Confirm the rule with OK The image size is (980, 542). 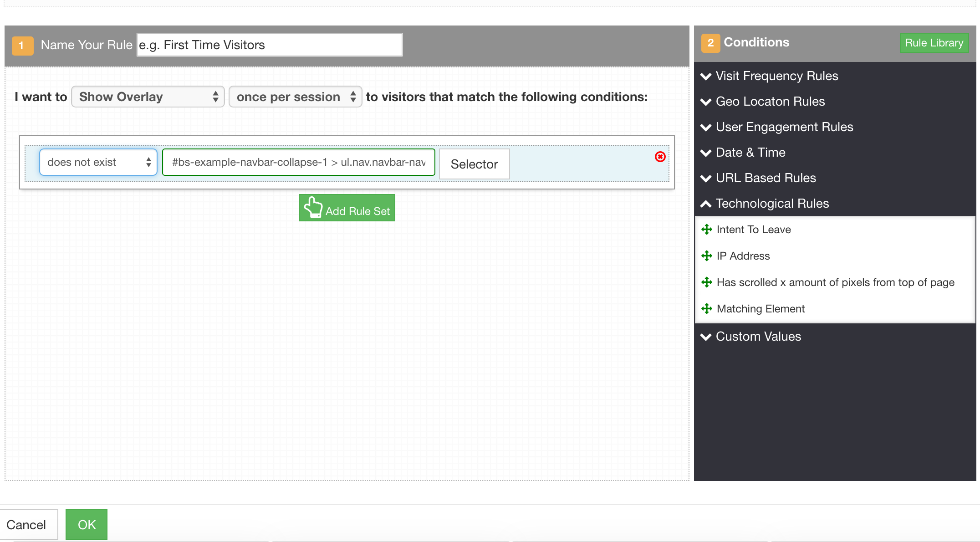[86, 525]
